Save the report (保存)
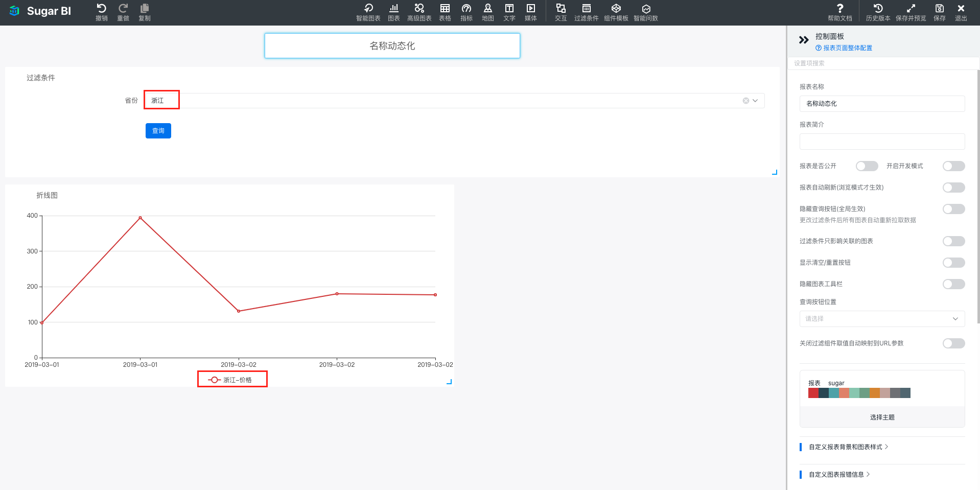 point(940,12)
